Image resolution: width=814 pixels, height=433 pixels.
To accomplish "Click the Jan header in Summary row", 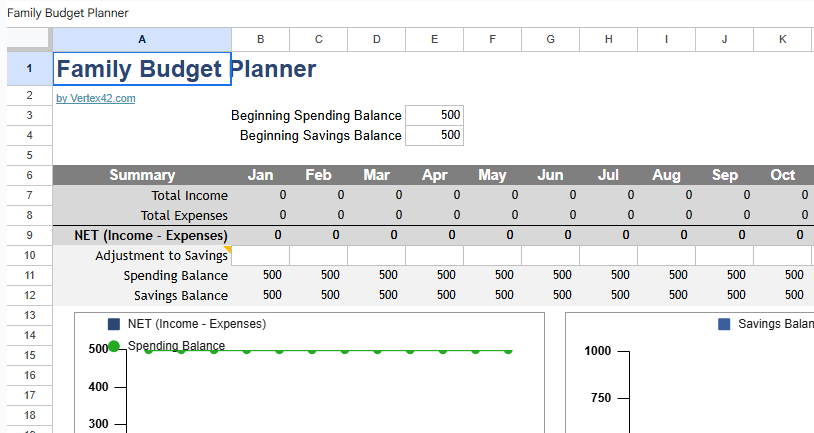I will click(x=260, y=175).
